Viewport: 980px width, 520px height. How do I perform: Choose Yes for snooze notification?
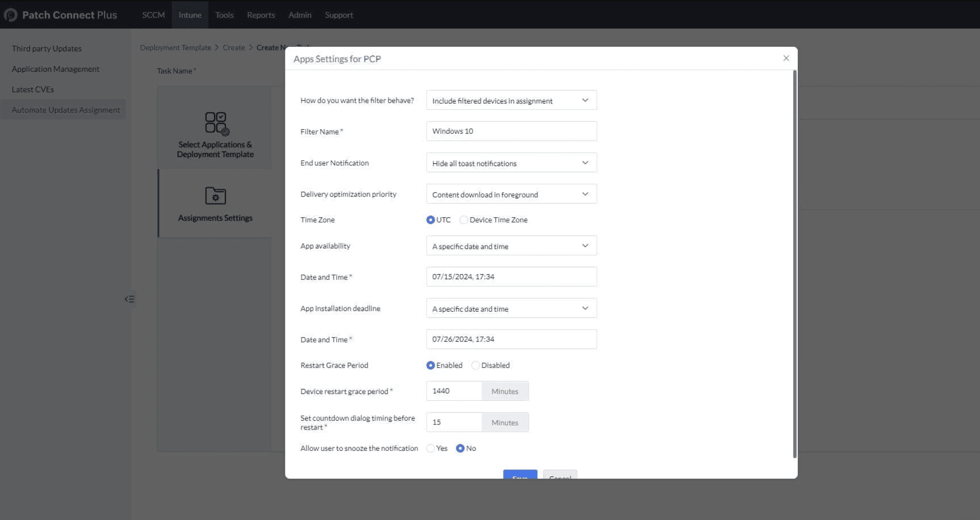click(x=431, y=448)
